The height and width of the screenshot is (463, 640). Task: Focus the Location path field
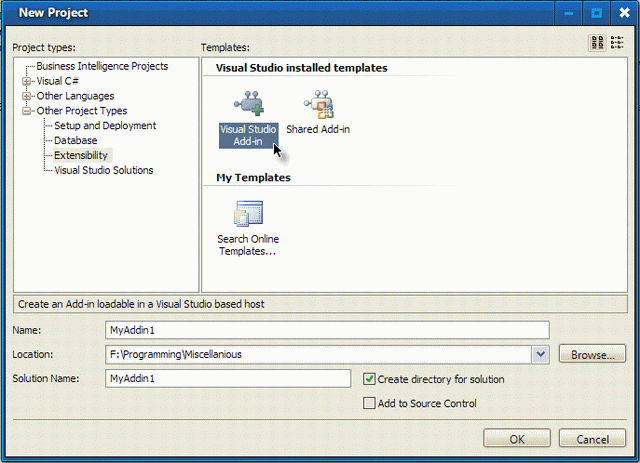[318, 354]
